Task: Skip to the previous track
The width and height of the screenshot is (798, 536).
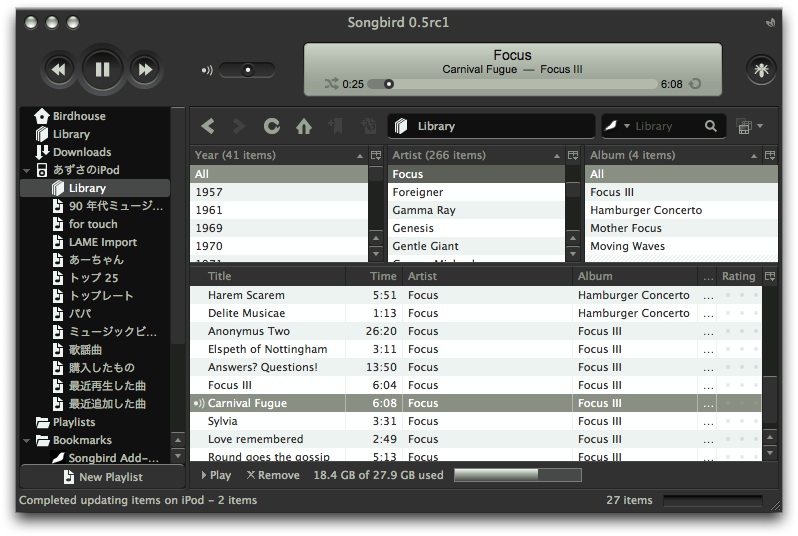Action: click(59, 69)
